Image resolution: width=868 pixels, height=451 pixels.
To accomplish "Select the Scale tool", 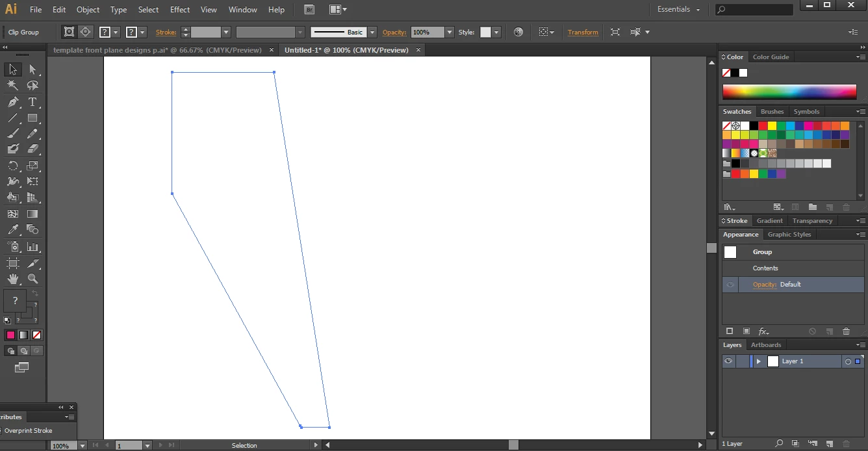I will (32, 166).
